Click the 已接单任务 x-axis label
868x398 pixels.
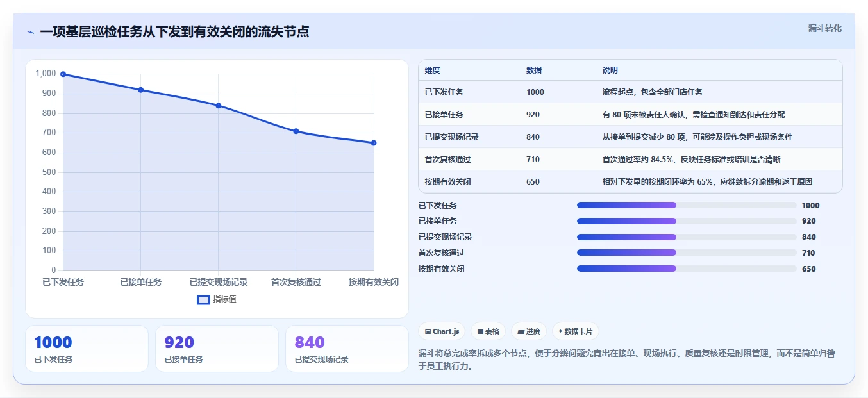point(141,282)
